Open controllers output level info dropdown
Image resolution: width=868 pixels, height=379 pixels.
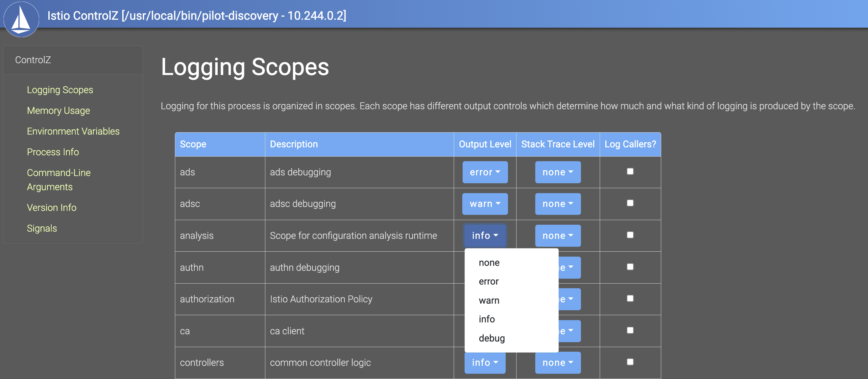pos(485,362)
